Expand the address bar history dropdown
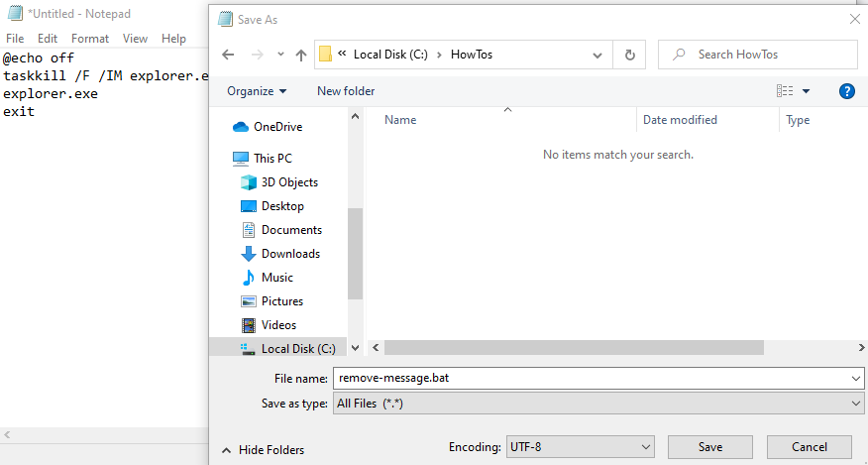868x465 pixels. click(x=597, y=55)
